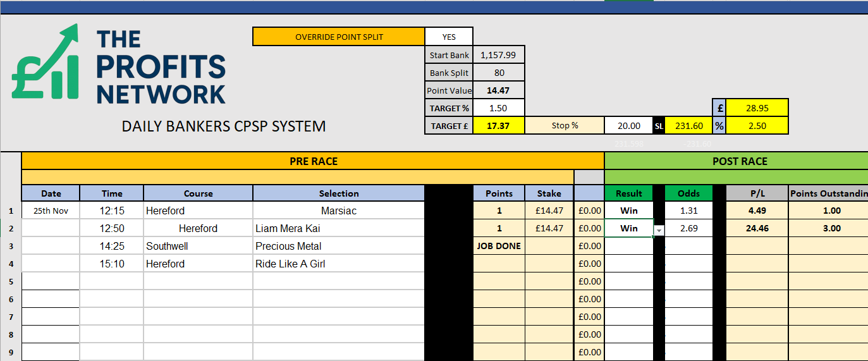Select the Precious Metal selection cell
The width and height of the screenshot is (868, 361).
point(338,246)
